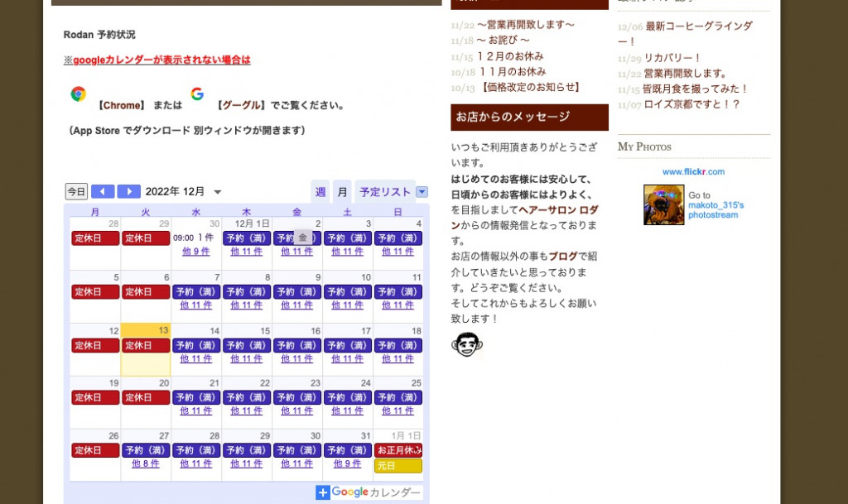Open 予約（満）event on December 7
This screenshot has height=504, width=848.
pos(195,291)
